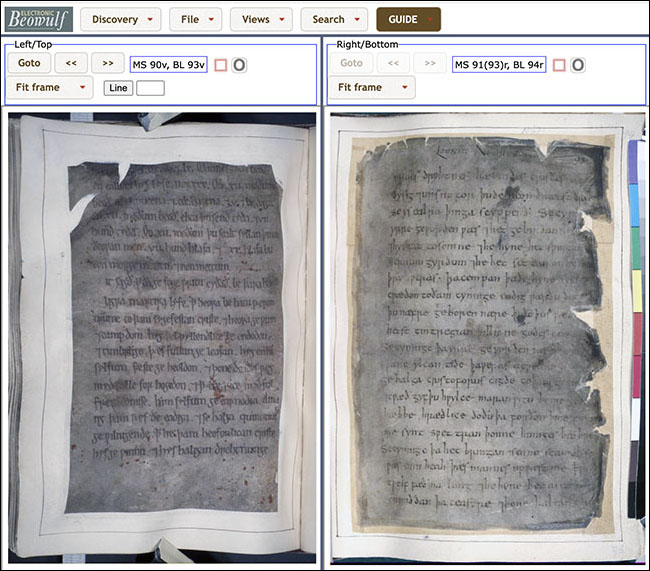
Task: Click the red square icon in Right/Bottom panel
Action: [559, 65]
